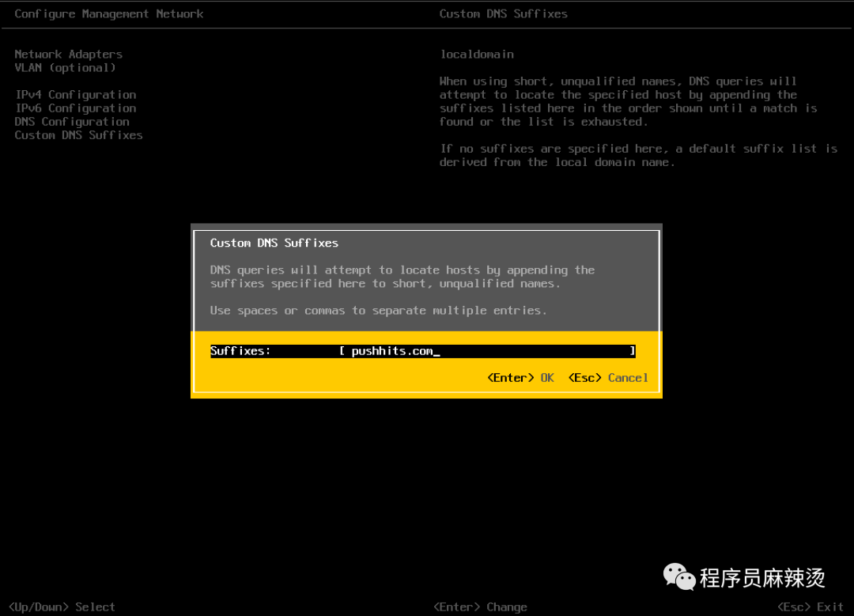The image size is (854, 616).
Task: Click Custom DNS Suffixes dialog title
Action: pyautogui.click(x=274, y=243)
